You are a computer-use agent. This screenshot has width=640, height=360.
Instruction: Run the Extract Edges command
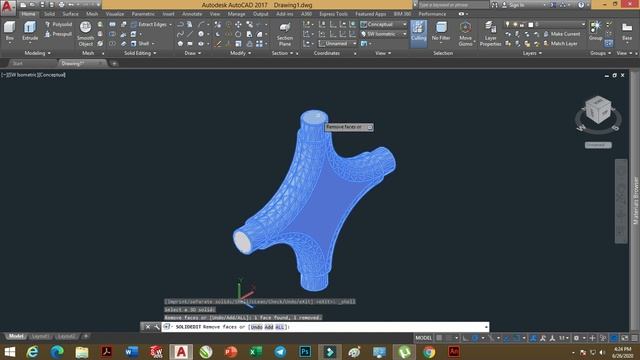149,24
